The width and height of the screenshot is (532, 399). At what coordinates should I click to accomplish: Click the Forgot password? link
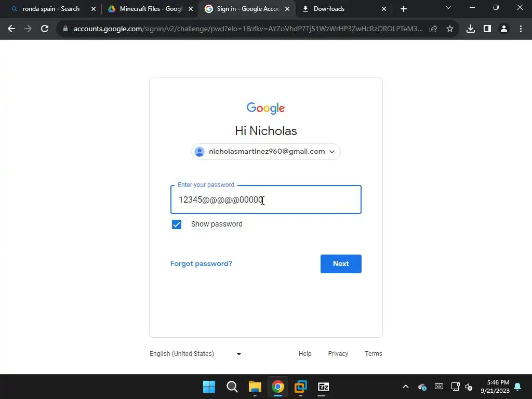tap(201, 263)
